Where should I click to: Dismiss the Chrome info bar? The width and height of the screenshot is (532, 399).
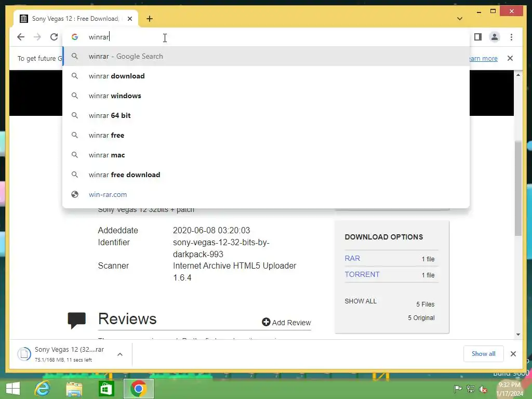510,58
